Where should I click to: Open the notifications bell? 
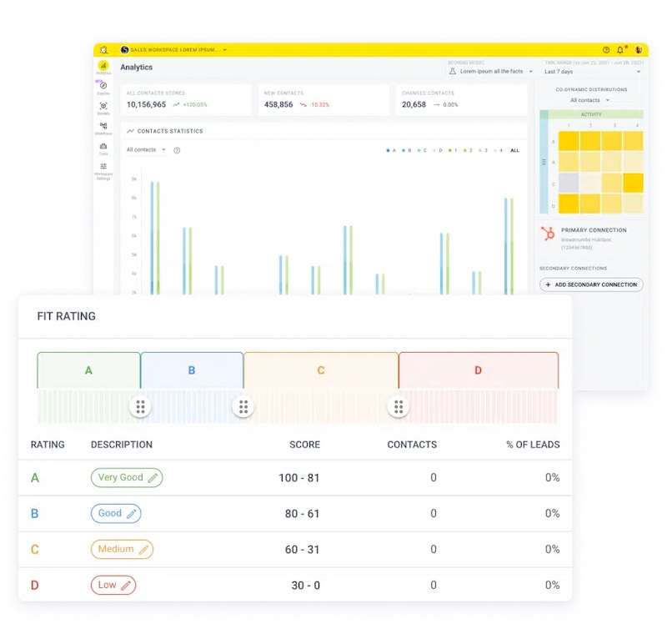tap(620, 50)
